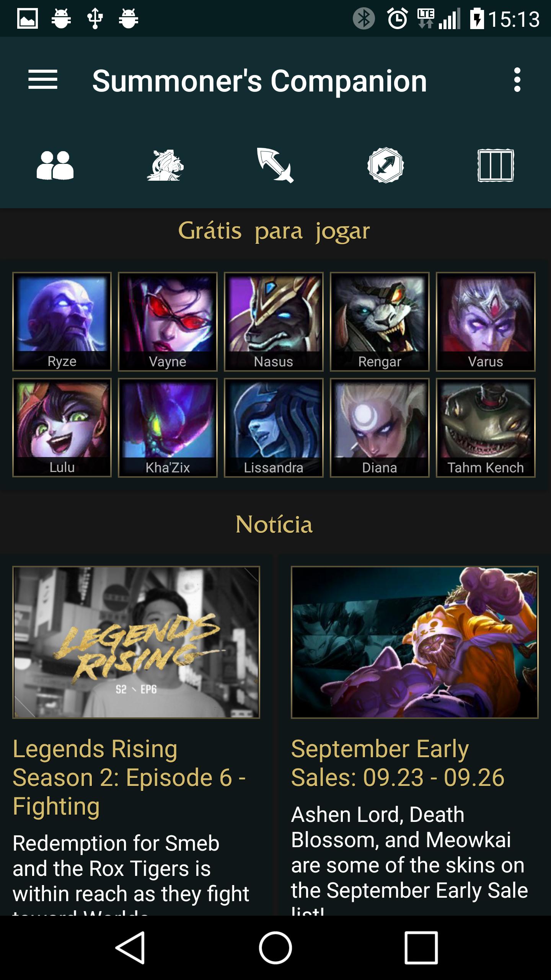The image size is (551, 980).
Task: Open the three-dot overflow menu
Action: tap(517, 80)
